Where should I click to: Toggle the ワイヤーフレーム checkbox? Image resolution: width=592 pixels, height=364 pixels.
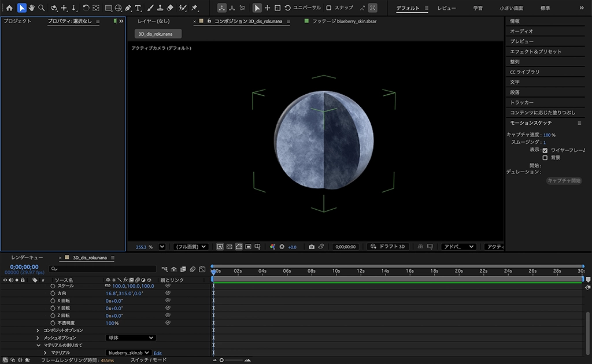545,150
